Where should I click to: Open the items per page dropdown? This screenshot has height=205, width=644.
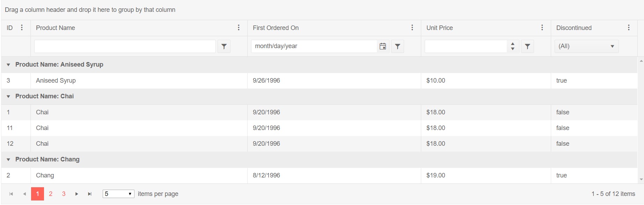pos(118,194)
